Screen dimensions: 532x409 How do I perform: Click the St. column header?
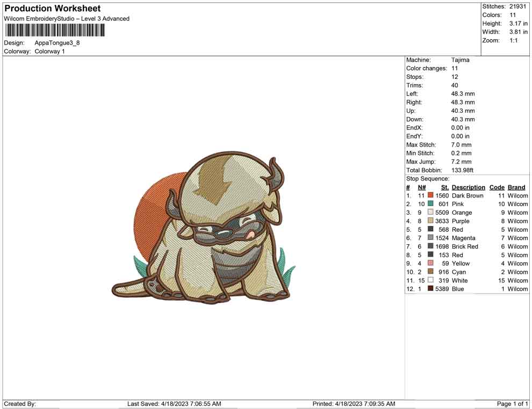445,187
